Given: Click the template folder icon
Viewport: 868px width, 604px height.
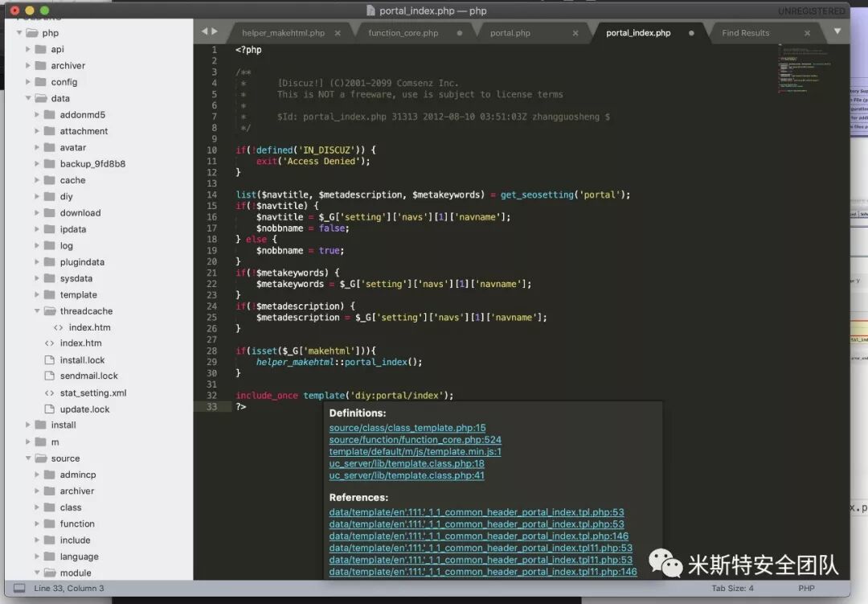Looking at the screenshot, I should (x=50, y=294).
